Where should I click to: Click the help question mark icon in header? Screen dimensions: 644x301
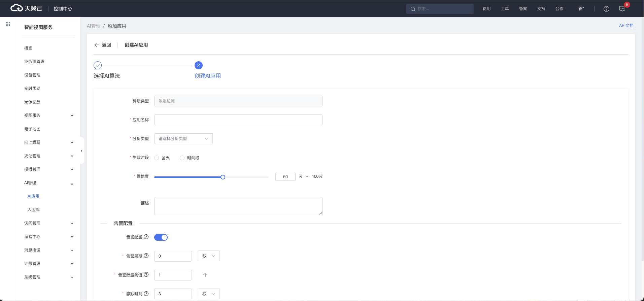tap(606, 9)
